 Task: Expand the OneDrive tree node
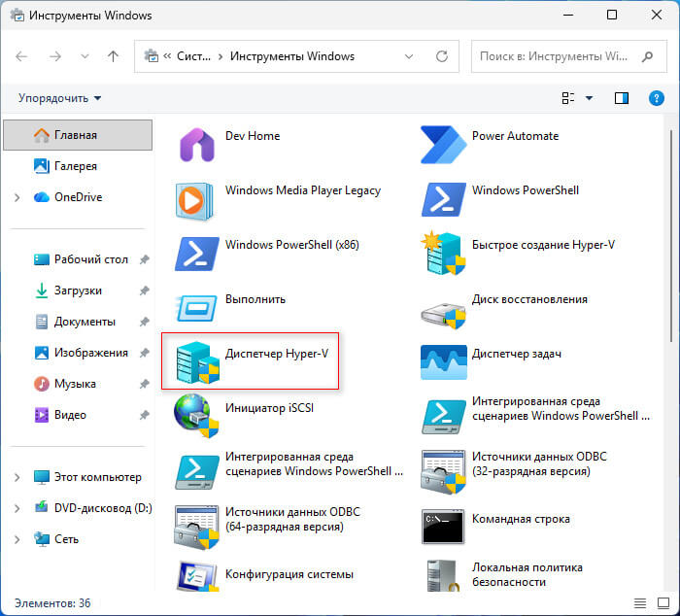tap(17, 198)
